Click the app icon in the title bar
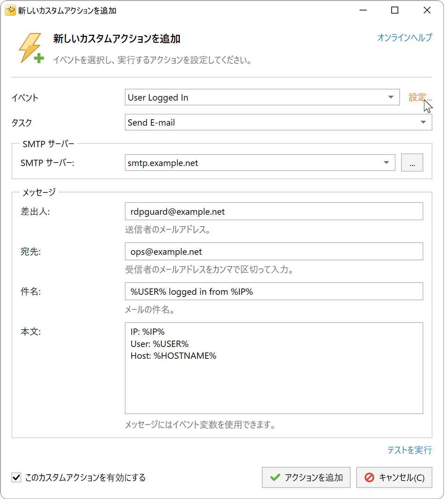Screen dimensions: 448x499 (10, 10)
